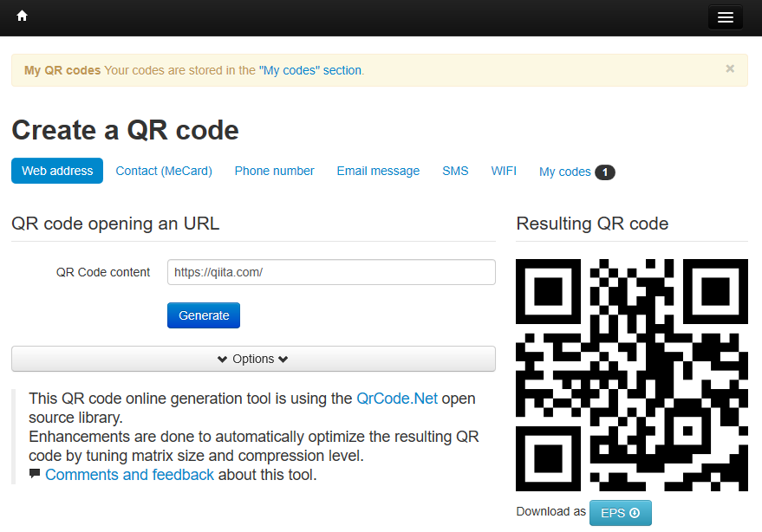762x532 pixels.
Task: Open the WIFI tab
Action: coord(504,171)
